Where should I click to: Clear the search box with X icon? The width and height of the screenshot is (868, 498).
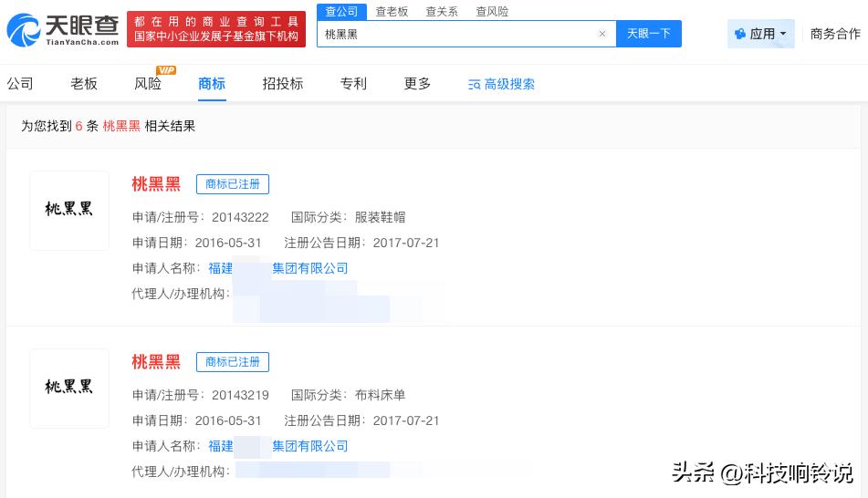tap(602, 34)
